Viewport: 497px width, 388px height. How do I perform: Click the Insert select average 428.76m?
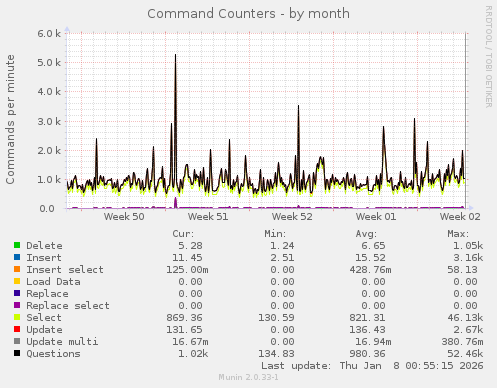pyautogui.click(x=370, y=270)
